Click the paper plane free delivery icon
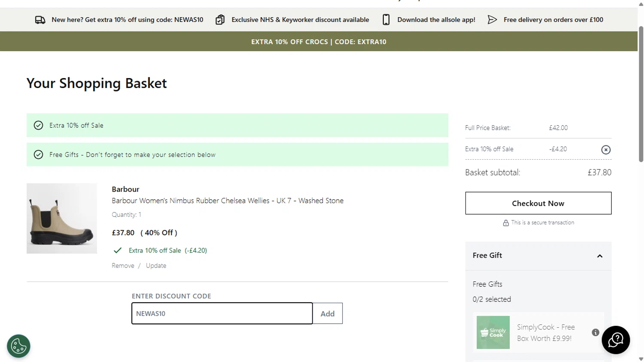The width and height of the screenshot is (644, 362). 492,20
